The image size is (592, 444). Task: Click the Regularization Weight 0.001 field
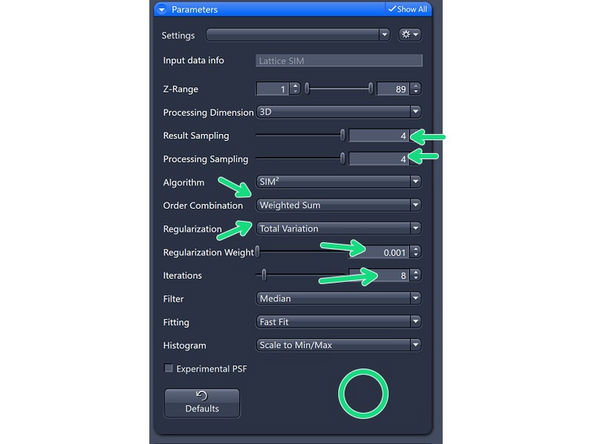pos(379,252)
